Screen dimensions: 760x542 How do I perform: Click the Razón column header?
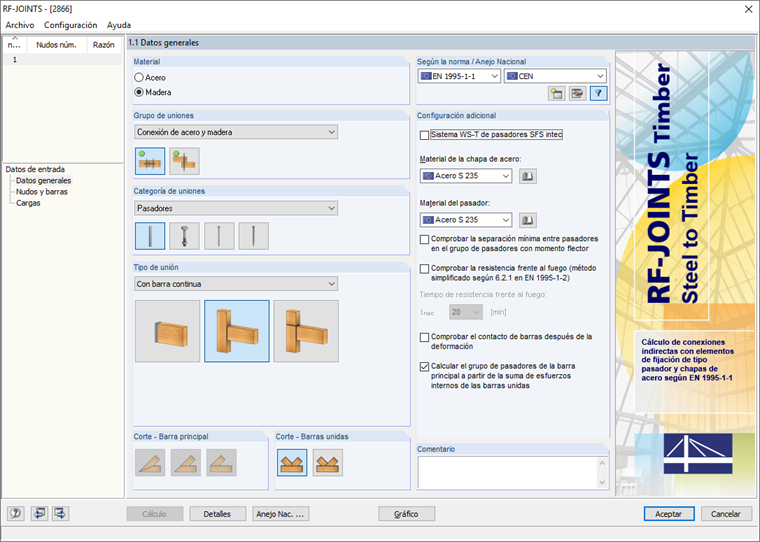(x=104, y=45)
